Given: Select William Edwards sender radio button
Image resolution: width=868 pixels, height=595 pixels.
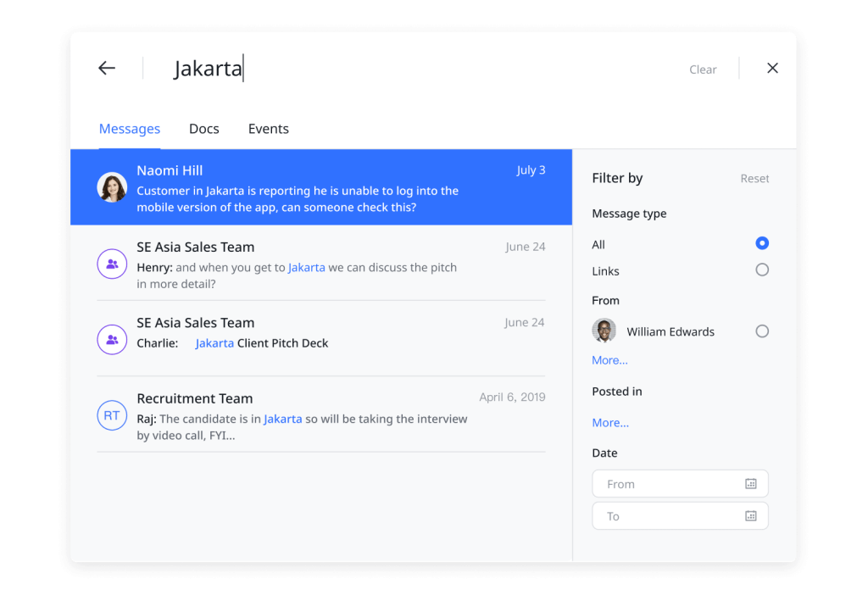Looking at the screenshot, I should (x=762, y=331).
